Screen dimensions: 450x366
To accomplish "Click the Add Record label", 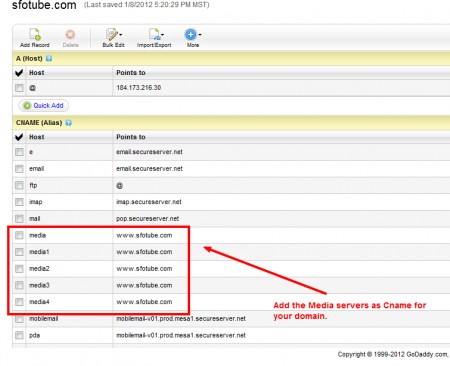I will pos(35,45).
